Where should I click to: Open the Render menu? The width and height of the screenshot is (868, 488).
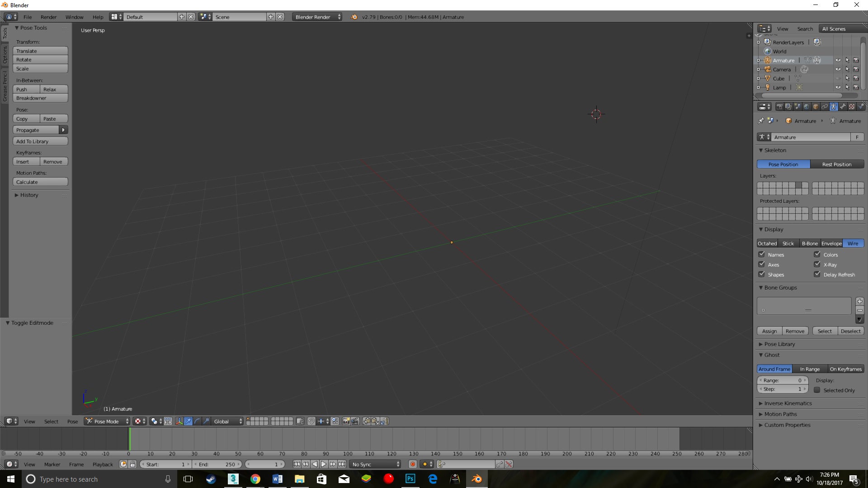click(48, 17)
